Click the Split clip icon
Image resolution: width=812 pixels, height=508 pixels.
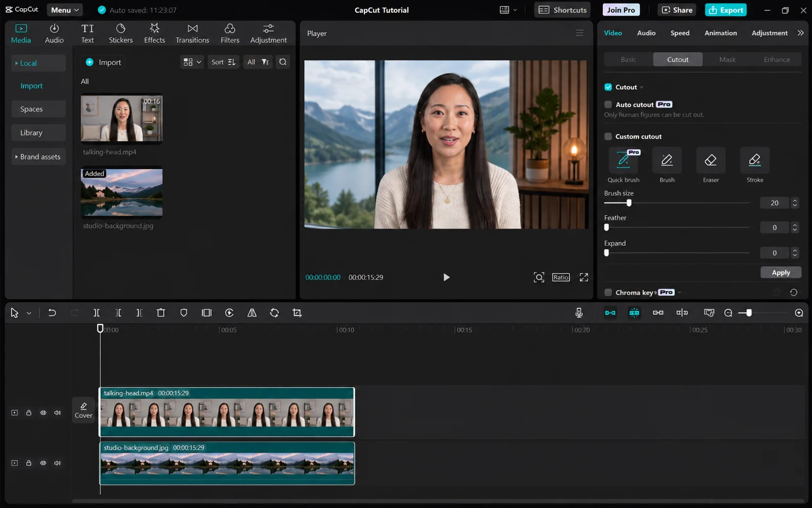point(96,313)
